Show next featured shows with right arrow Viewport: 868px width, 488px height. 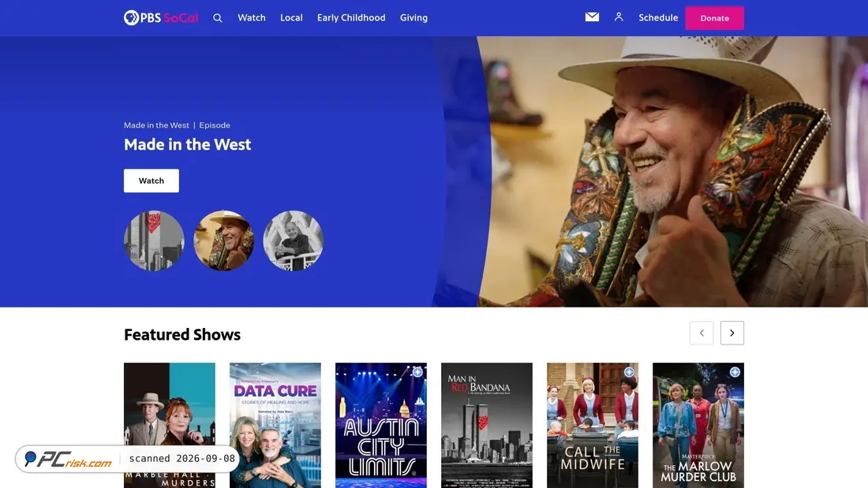pos(731,333)
